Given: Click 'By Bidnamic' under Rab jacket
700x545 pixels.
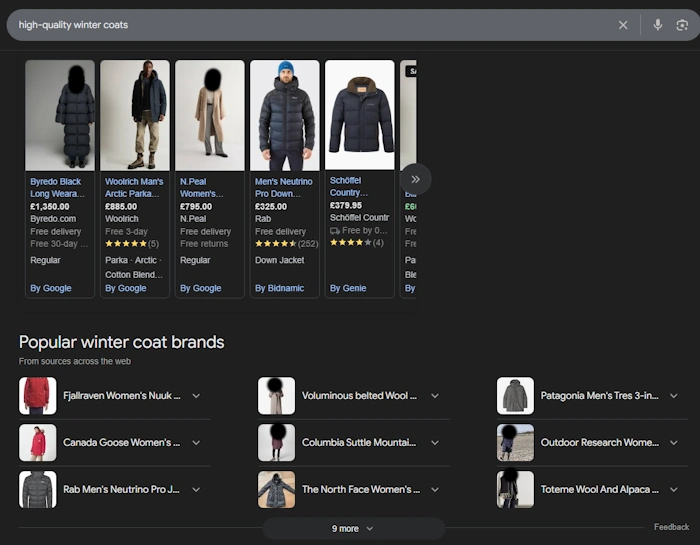Looking at the screenshot, I should [x=279, y=288].
